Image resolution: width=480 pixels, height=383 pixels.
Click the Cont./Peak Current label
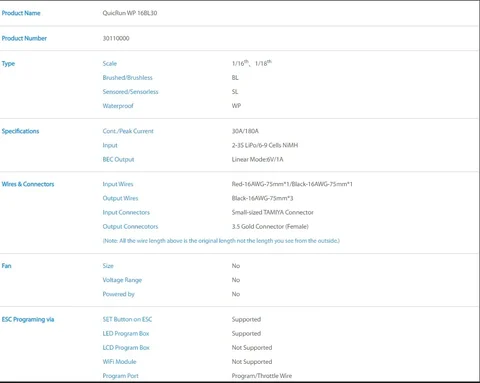pos(128,131)
